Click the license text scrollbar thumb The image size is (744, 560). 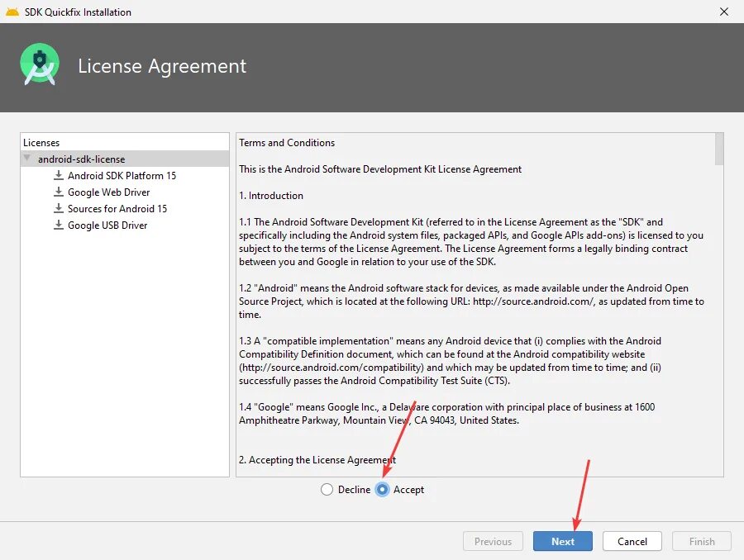pos(719,149)
